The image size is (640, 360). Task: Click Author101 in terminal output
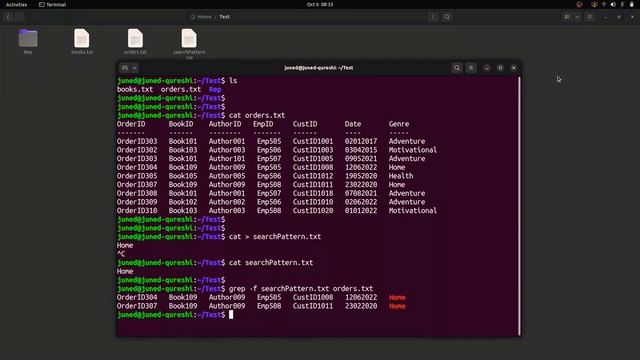[x=227, y=159]
